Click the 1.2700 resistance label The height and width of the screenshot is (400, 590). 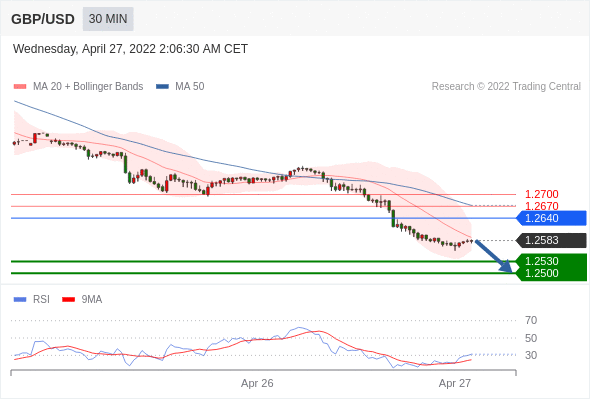pos(541,195)
